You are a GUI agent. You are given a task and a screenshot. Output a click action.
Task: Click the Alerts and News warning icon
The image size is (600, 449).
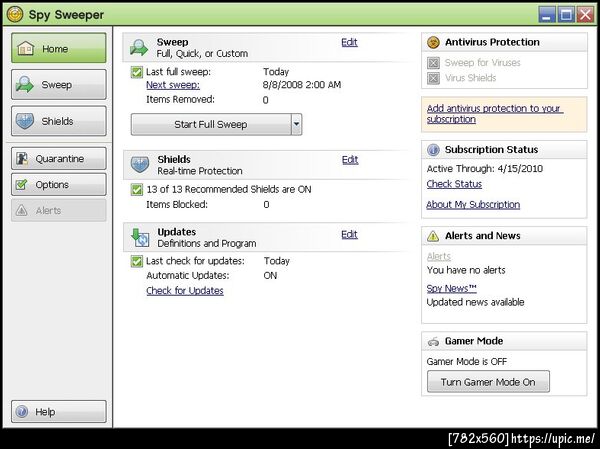(x=433, y=236)
